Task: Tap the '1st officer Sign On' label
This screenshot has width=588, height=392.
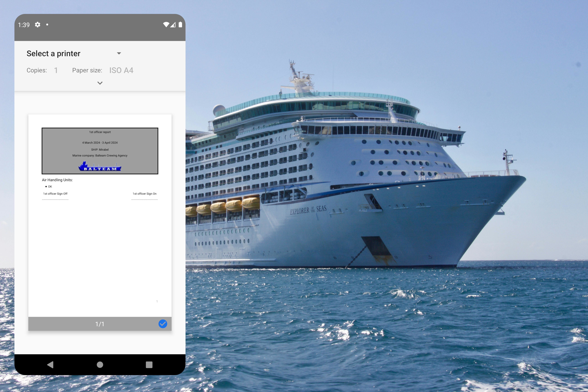Action: (x=145, y=194)
